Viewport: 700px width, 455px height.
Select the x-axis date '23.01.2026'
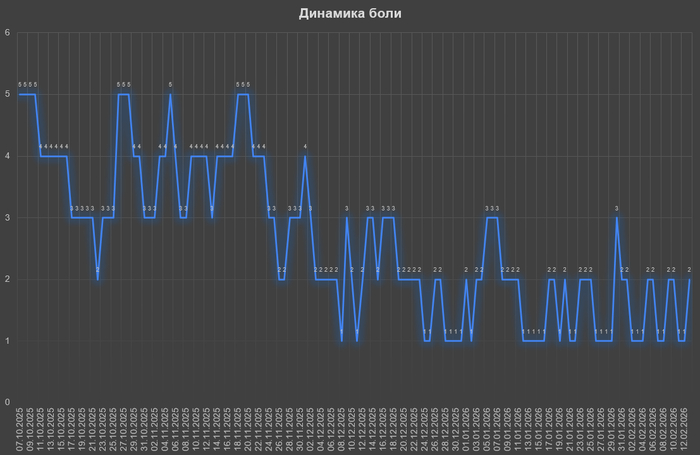pos(580,430)
